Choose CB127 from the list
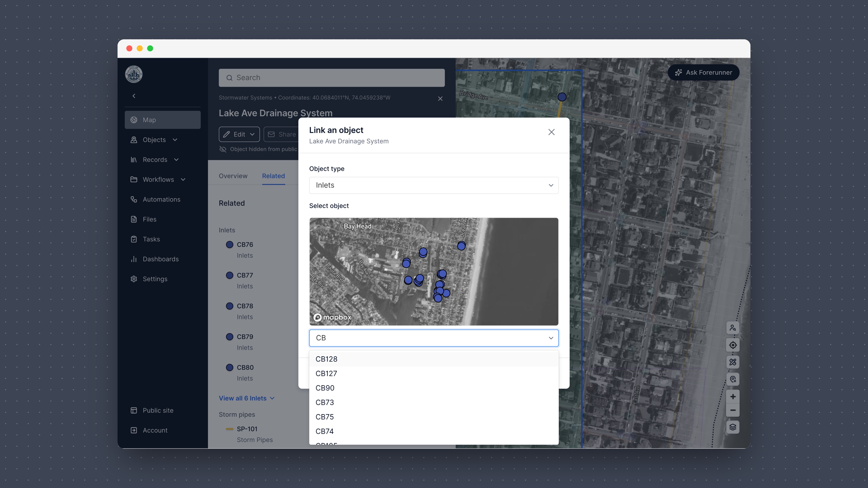The width and height of the screenshot is (868, 488). coord(434,373)
